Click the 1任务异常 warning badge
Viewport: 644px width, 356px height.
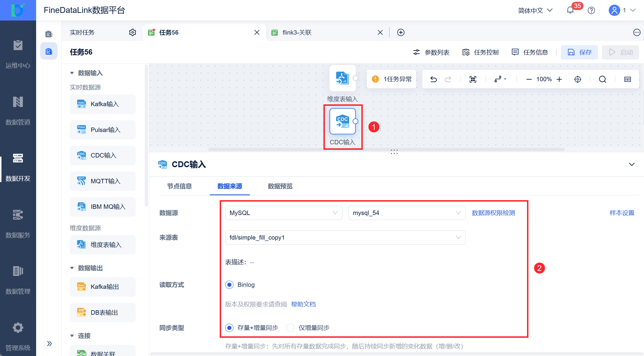point(391,79)
